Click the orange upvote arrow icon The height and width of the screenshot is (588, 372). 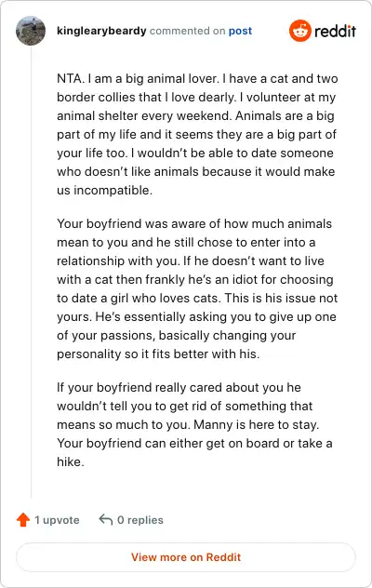tap(23, 520)
